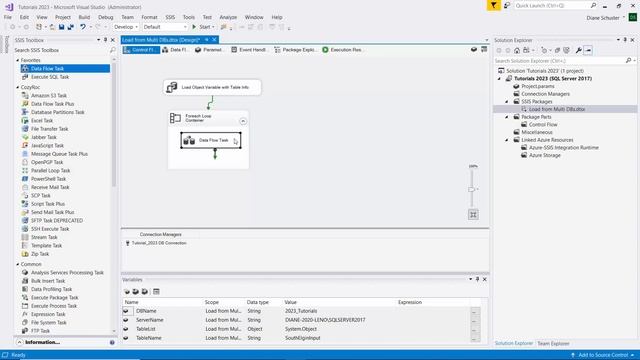Viewport: 640px width, 360px height.
Task: Open Solution Explorer Properties wrench icon
Action: pos(578,50)
